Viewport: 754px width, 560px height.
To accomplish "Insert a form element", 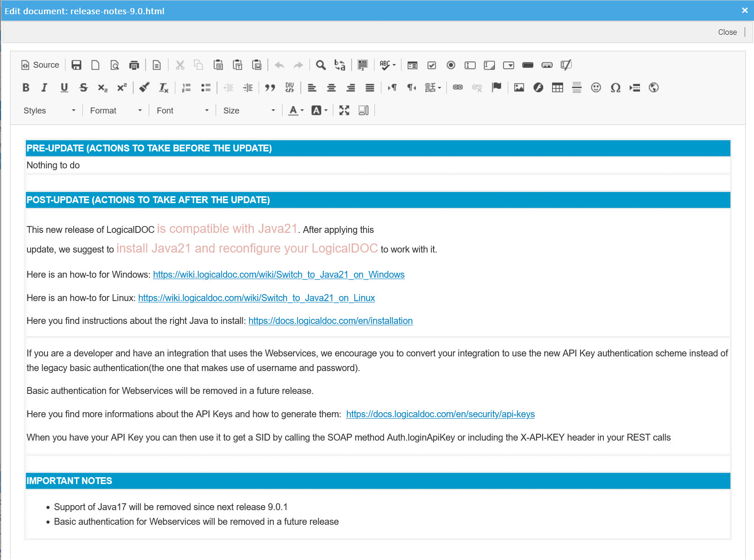I will click(x=412, y=65).
